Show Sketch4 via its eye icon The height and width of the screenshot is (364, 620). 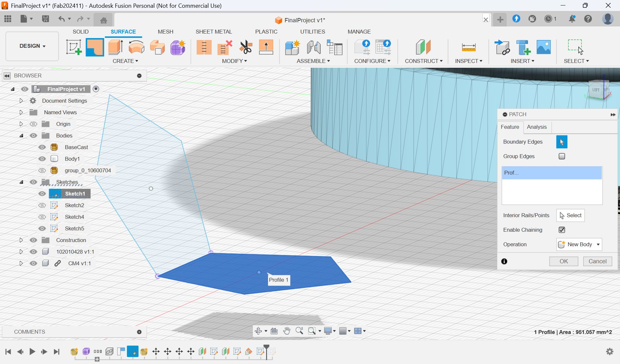42,217
